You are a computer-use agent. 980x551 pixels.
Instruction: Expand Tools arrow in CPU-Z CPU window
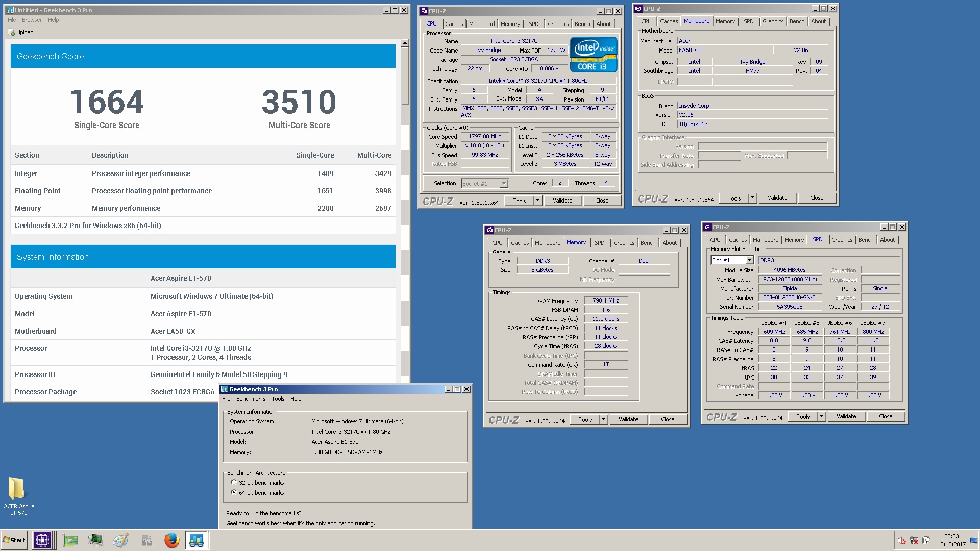537,201
